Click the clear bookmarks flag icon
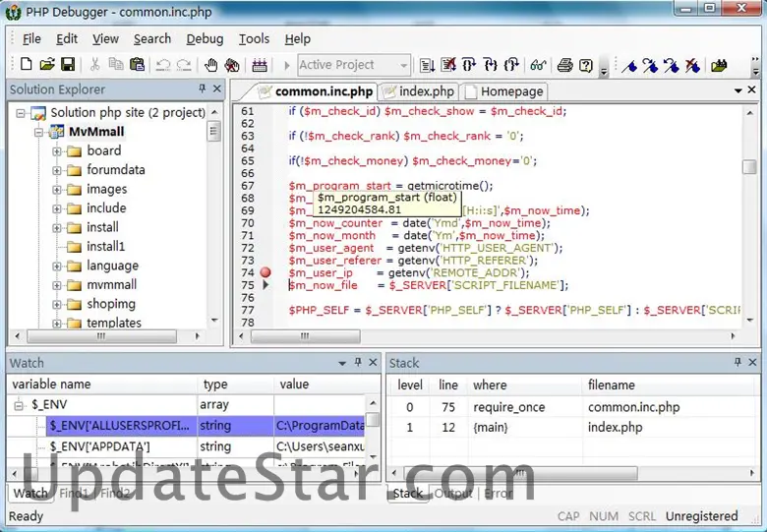Screen dimensions: 767x532 click(692, 65)
